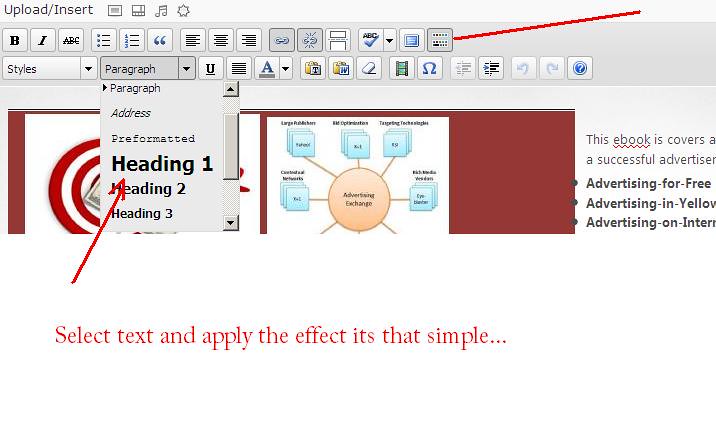This screenshot has height=448, width=716.
Task: Toggle underline formatting
Action: (211, 69)
